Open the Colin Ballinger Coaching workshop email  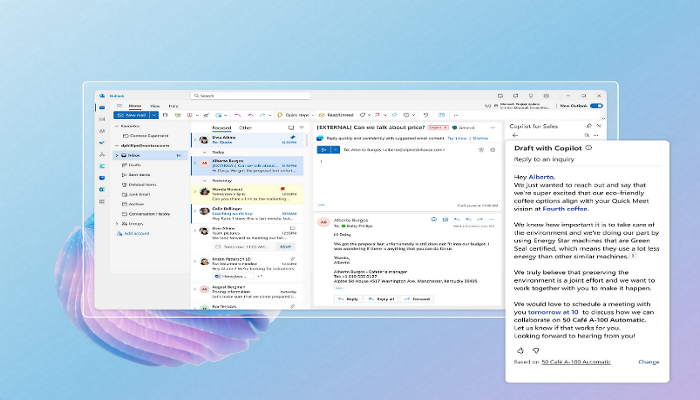(x=247, y=214)
